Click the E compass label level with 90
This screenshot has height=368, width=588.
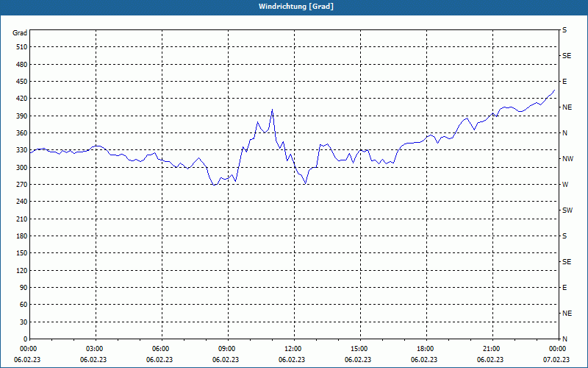point(564,288)
